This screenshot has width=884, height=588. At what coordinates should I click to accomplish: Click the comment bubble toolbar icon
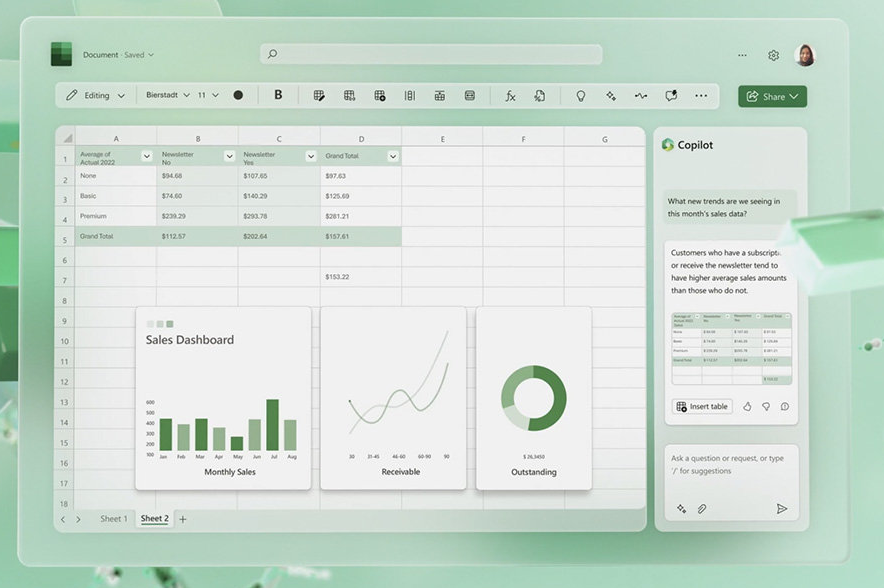tap(671, 96)
